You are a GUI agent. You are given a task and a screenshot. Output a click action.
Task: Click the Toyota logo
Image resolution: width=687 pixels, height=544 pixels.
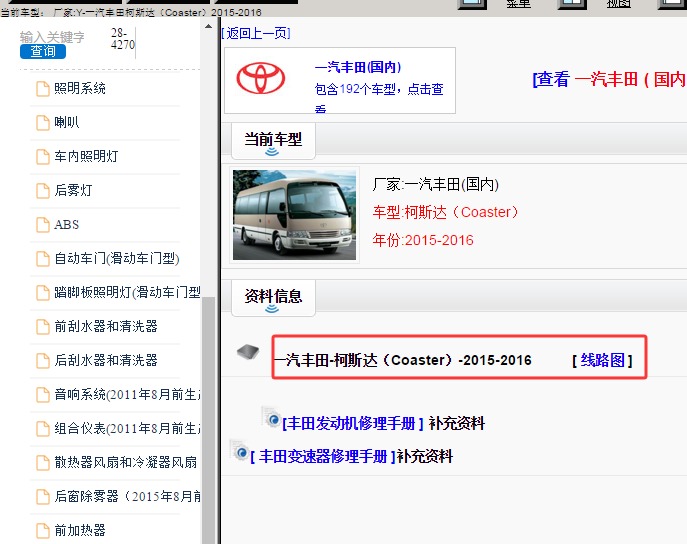(261, 78)
